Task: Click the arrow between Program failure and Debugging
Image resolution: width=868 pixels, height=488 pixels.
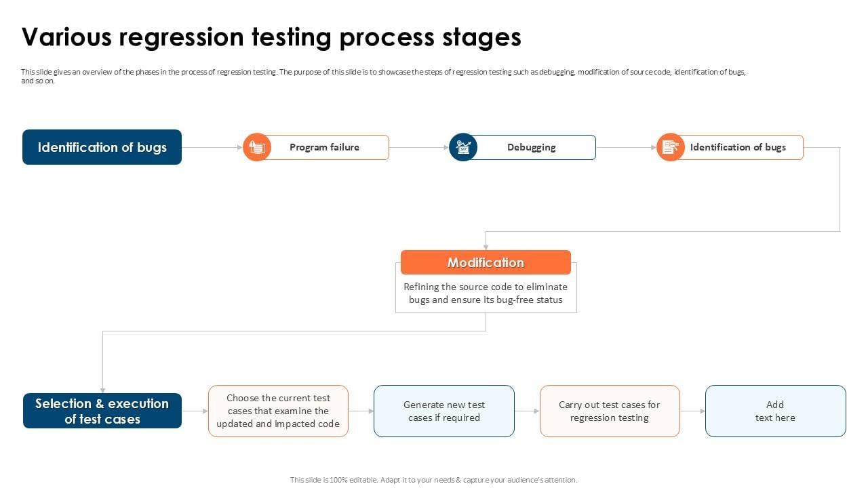Action: [x=418, y=147]
